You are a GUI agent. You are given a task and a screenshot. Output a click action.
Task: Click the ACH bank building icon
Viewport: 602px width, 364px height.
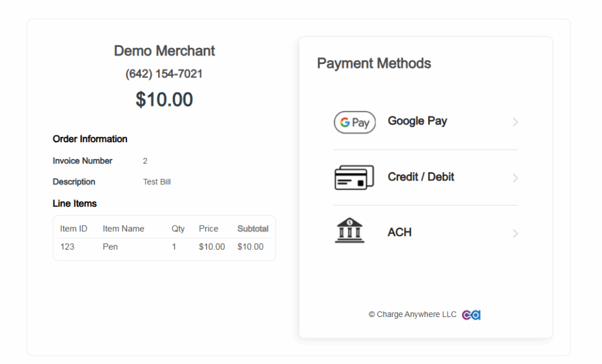click(x=349, y=231)
